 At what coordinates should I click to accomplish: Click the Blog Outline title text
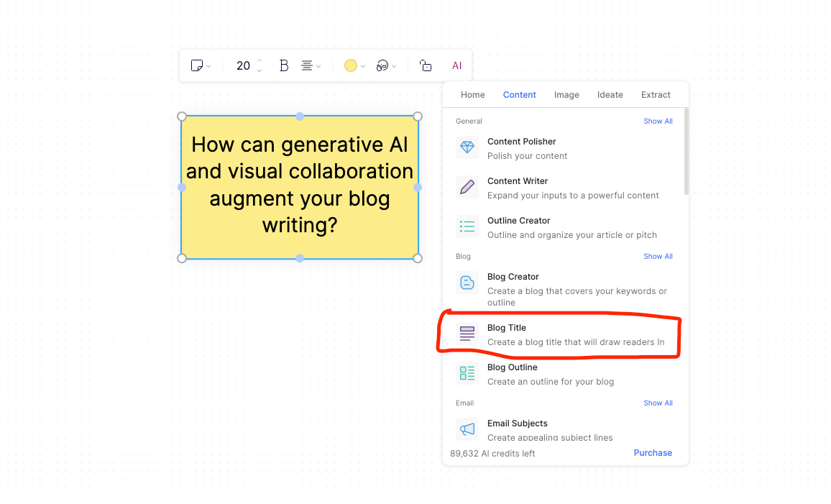click(513, 367)
